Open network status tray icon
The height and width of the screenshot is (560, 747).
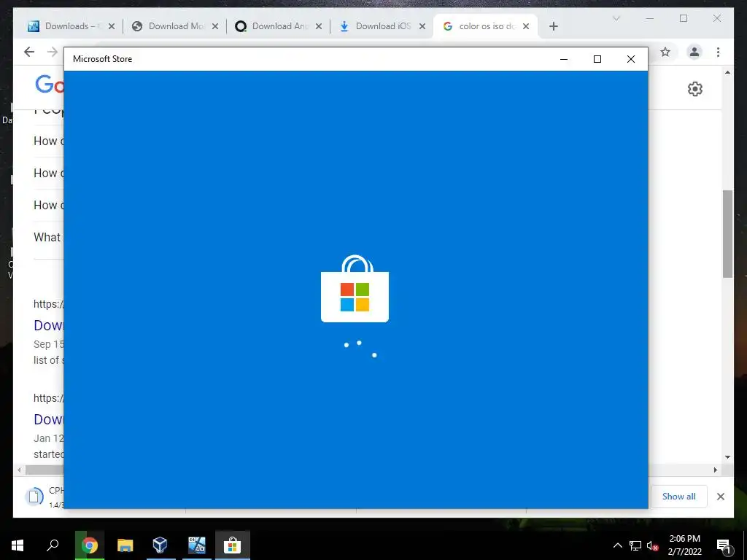coord(635,545)
